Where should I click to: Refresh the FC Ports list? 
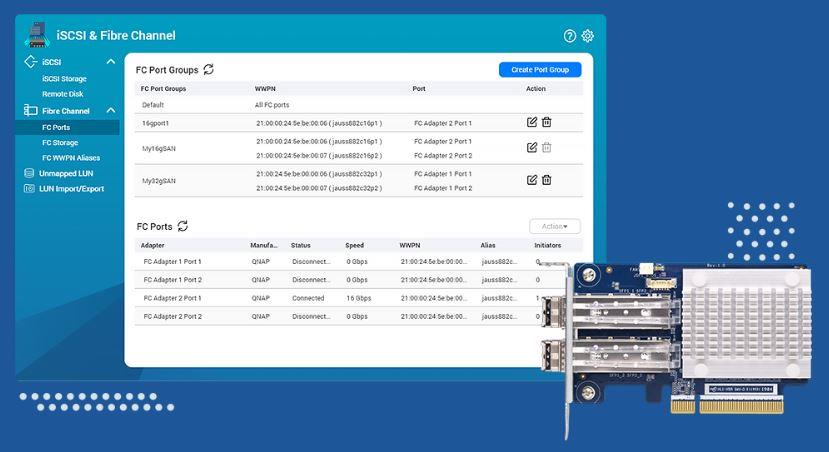click(183, 227)
